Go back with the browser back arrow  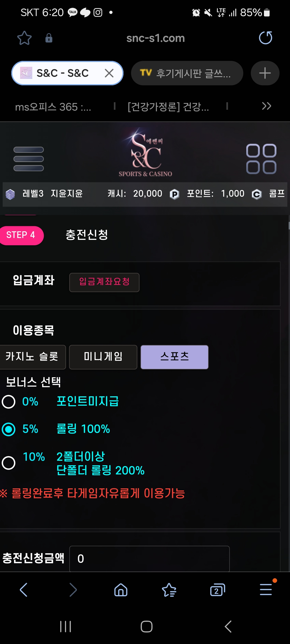pyautogui.click(x=24, y=590)
